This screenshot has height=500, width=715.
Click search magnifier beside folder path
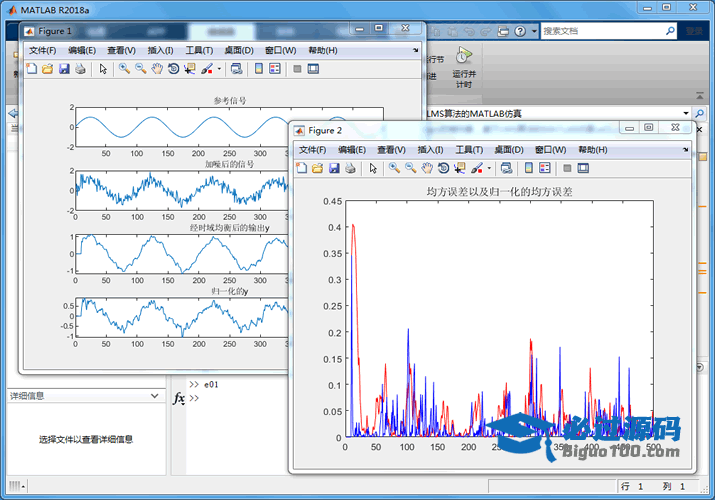[x=699, y=113]
